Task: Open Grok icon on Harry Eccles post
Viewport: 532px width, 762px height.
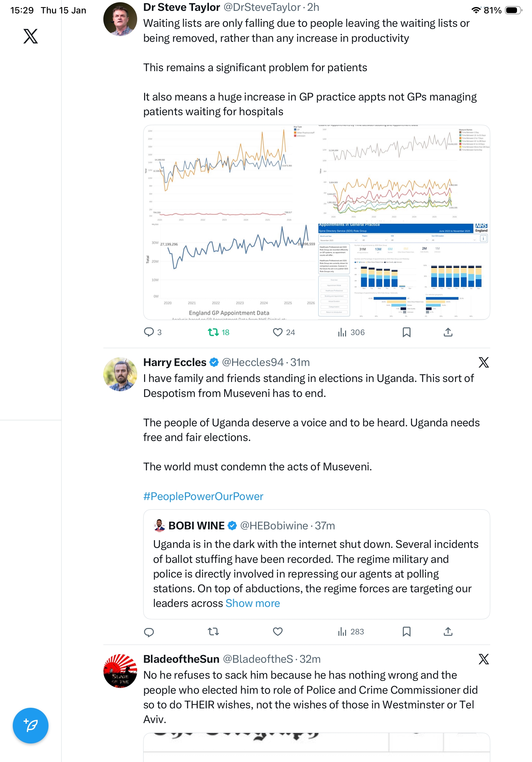Action: click(483, 362)
